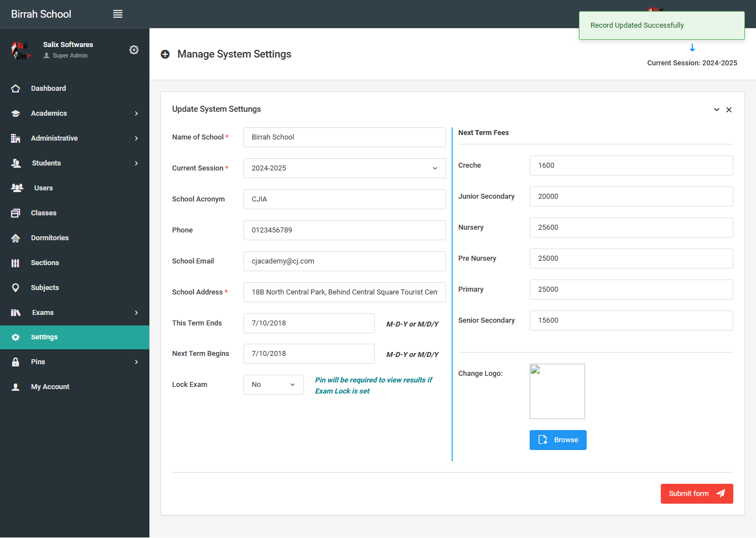Click the Senior Secondary fee field
The image size is (756, 538).
point(631,320)
